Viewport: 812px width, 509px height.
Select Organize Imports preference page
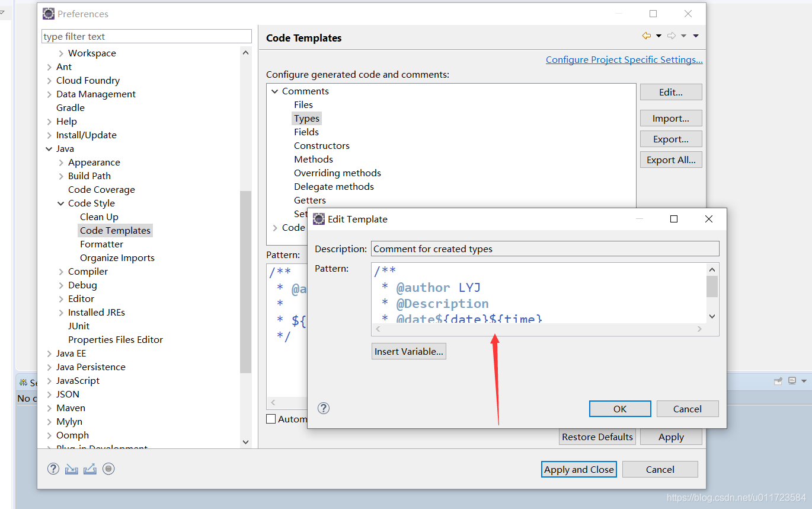click(x=117, y=258)
